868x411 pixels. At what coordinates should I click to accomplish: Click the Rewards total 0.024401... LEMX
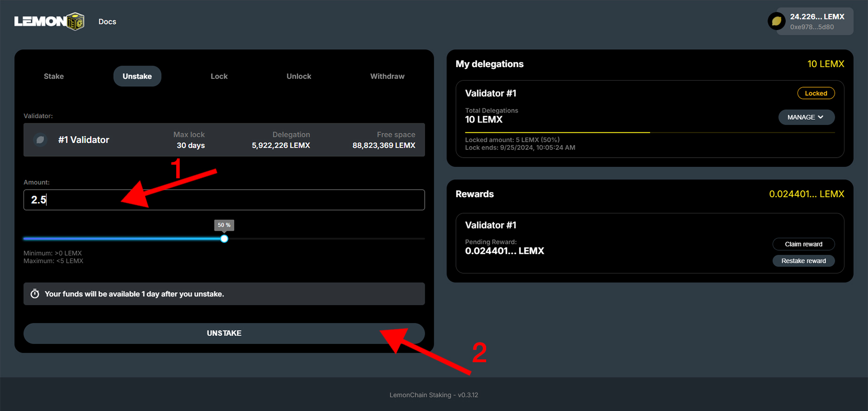point(806,194)
